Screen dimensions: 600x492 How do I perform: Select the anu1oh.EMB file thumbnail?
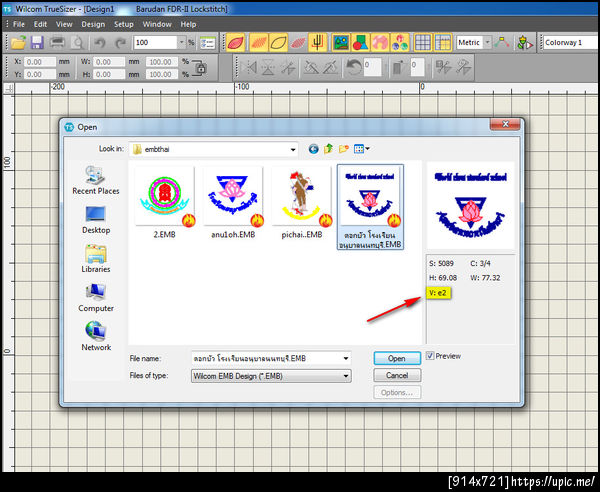[233, 203]
